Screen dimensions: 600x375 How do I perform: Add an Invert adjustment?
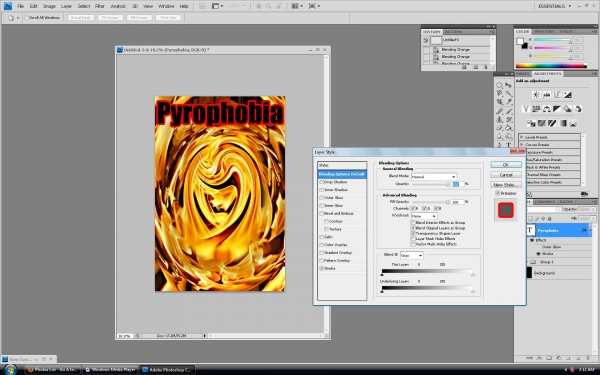(531, 123)
